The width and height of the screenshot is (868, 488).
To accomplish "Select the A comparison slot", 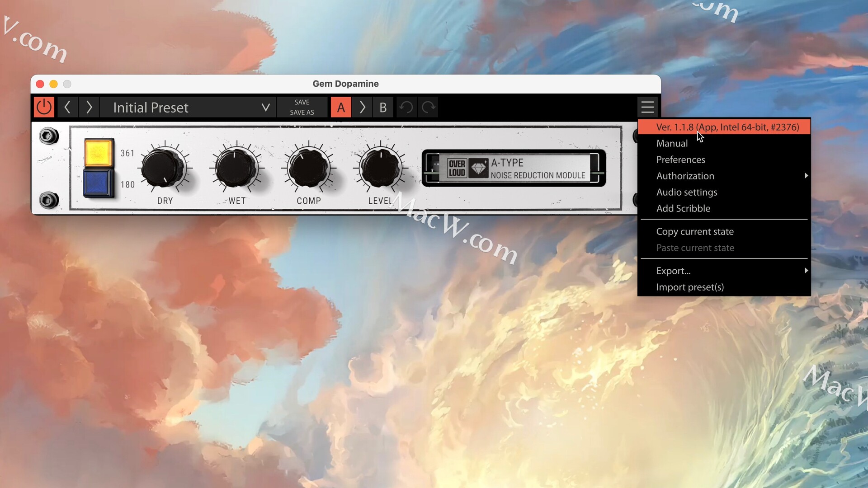I will [341, 108].
